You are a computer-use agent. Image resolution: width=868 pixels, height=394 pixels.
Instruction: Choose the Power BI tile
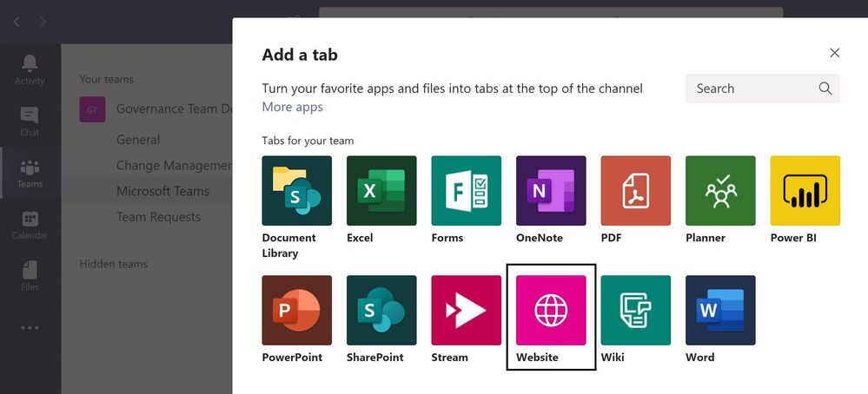(x=805, y=191)
